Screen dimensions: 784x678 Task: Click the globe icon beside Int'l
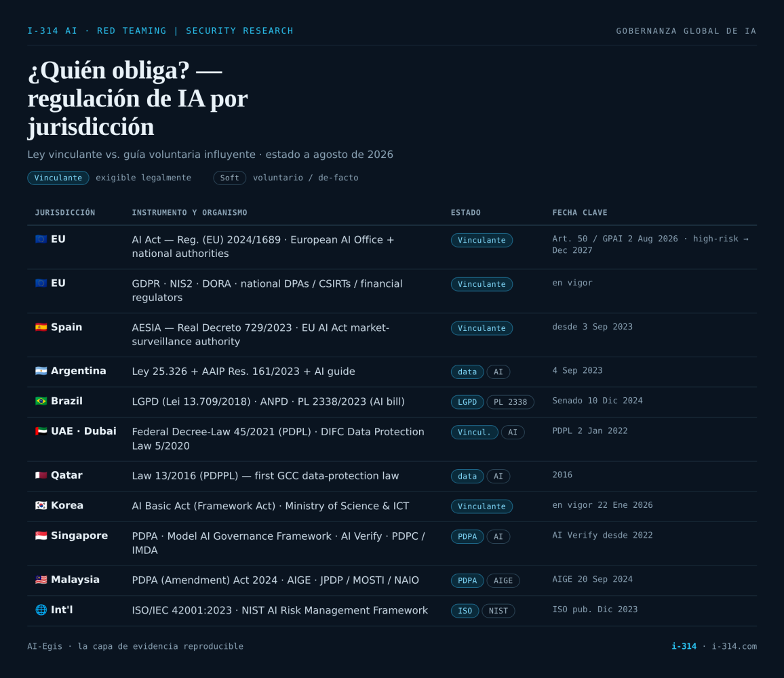click(x=41, y=610)
